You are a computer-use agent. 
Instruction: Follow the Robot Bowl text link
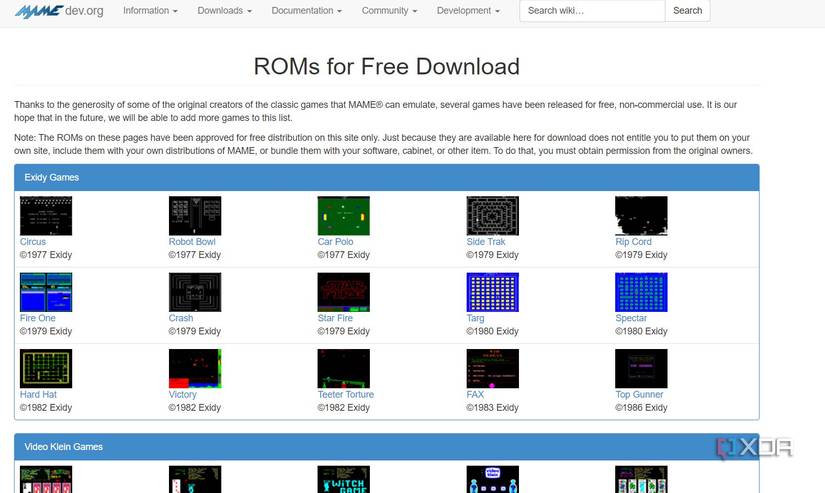(x=192, y=242)
